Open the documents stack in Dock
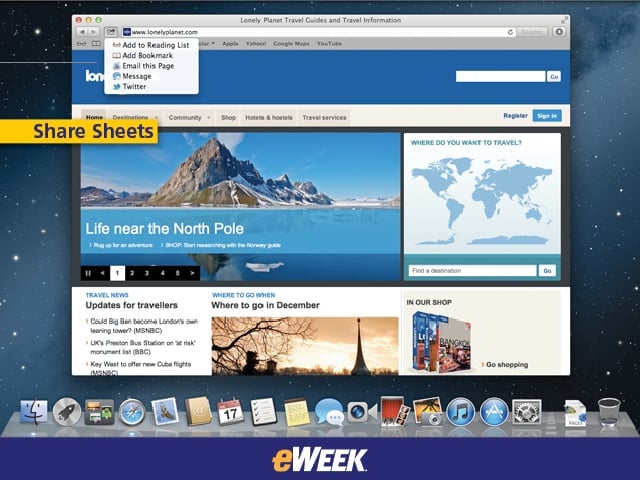 [576, 413]
